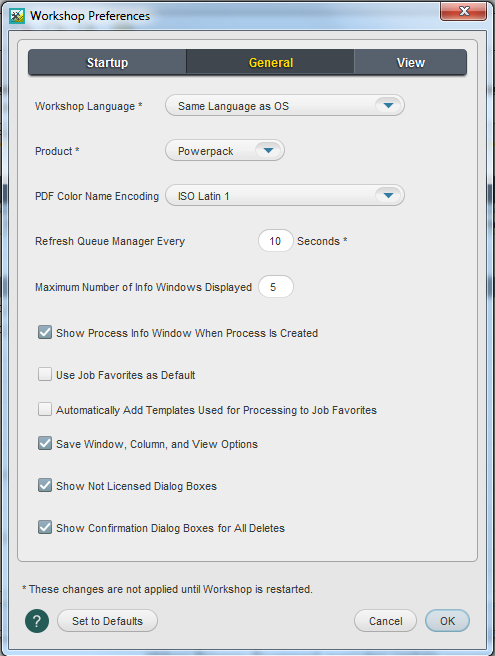The height and width of the screenshot is (656, 495).
Task: Open the Same Language as OS dropdown
Action: (x=285, y=105)
